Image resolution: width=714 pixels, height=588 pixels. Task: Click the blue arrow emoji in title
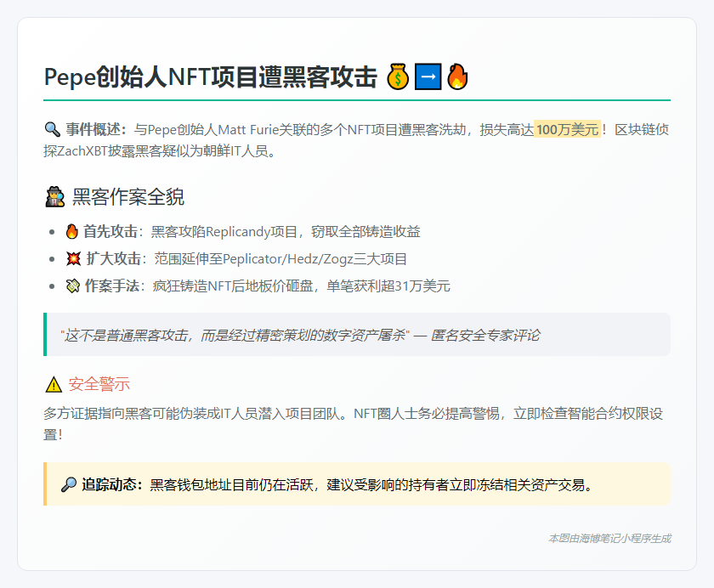coord(428,76)
